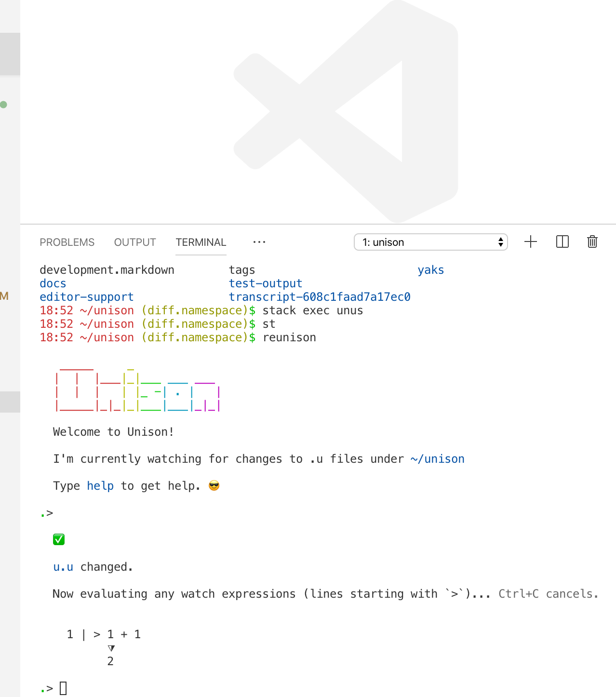
Task: Click the ~/unison path link
Action: [438, 458]
